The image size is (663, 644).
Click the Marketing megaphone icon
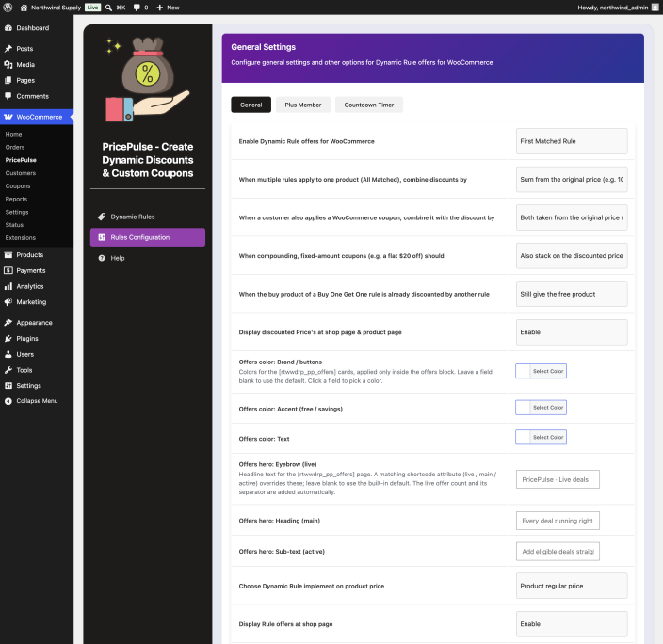coord(8,302)
